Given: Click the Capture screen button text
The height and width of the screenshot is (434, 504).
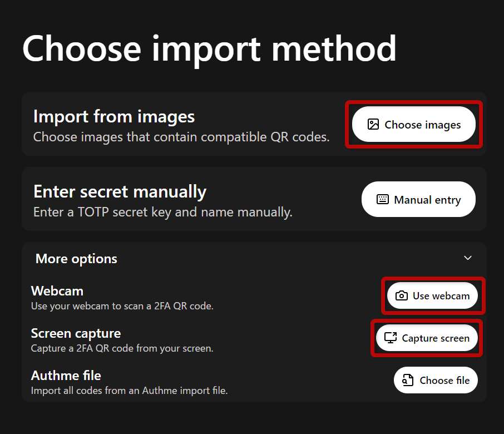Looking at the screenshot, I should 436,338.
